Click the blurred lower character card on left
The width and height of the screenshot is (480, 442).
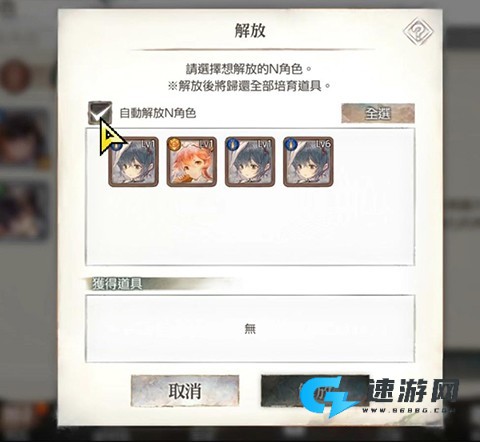coord(24,210)
